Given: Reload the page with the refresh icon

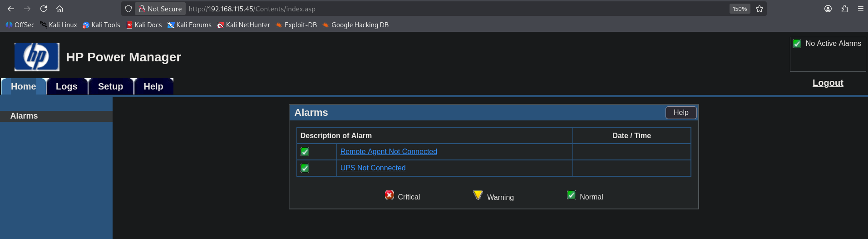Looking at the screenshot, I should (x=44, y=9).
